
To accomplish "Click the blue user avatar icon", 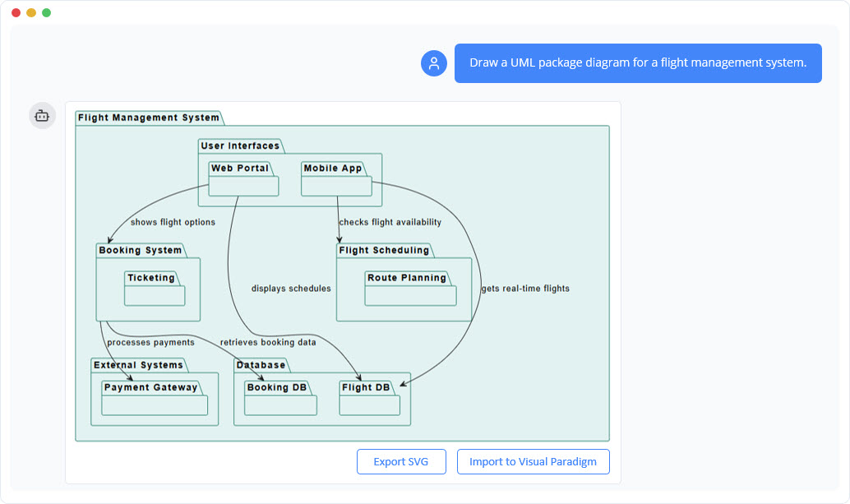I will [x=433, y=62].
